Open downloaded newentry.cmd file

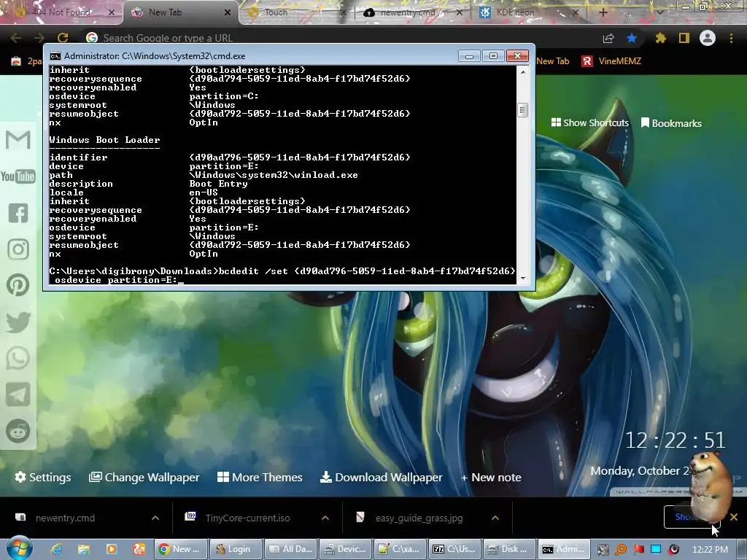(x=65, y=518)
